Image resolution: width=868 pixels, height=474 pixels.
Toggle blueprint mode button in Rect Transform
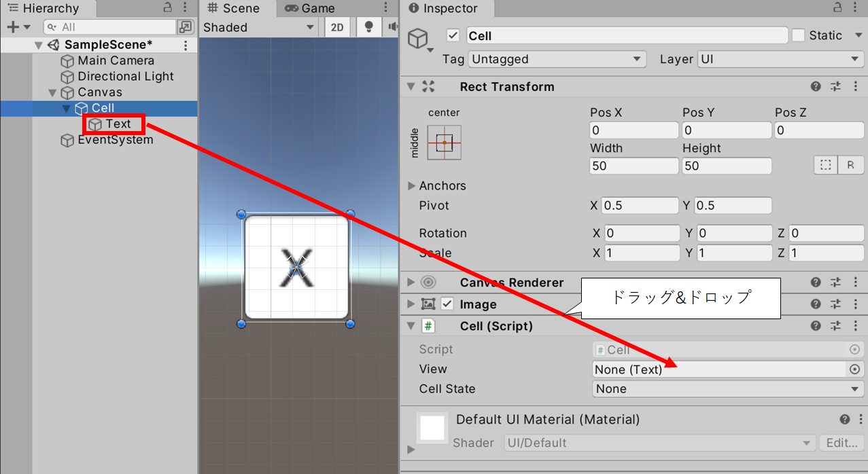825,165
